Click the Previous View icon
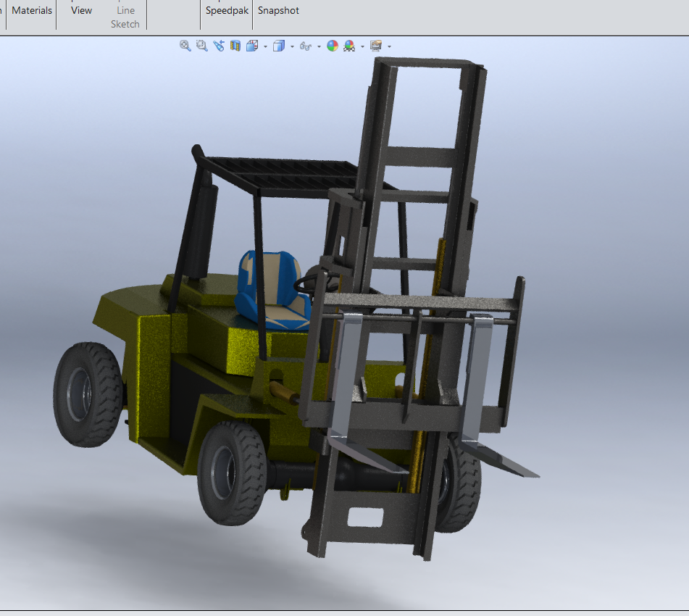 (218, 46)
